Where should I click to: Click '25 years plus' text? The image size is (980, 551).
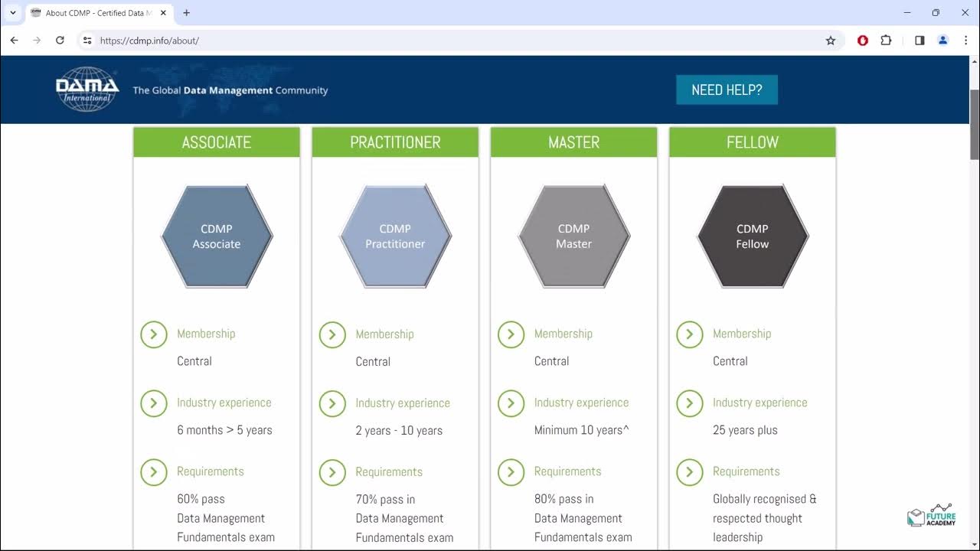click(x=745, y=430)
